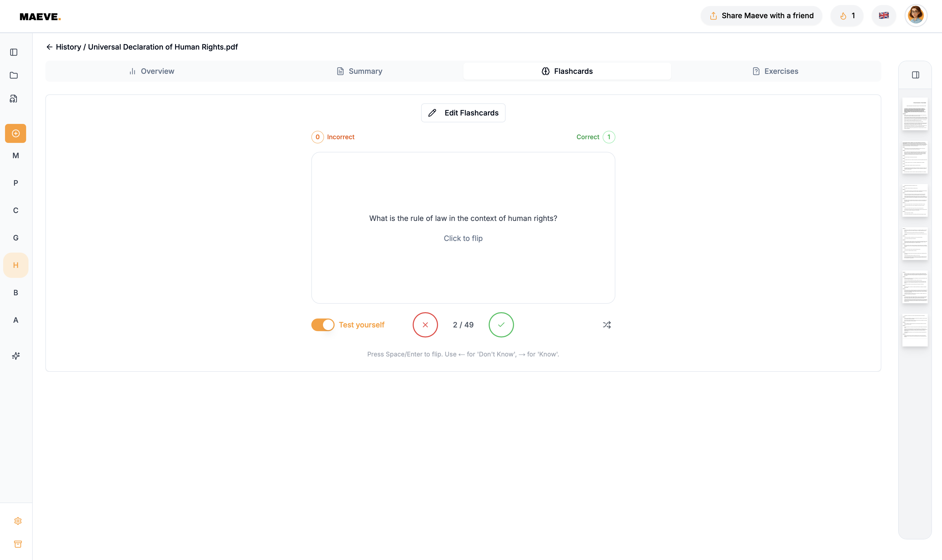The height and width of the screenshot is (560, 942).
Task: Open settings gear icon at bottom left
Action: [x=18, y=521]
